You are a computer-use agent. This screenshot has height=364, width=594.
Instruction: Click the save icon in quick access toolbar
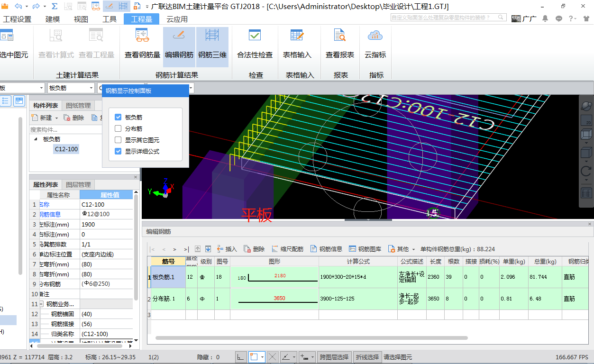(x=5, y=6)
